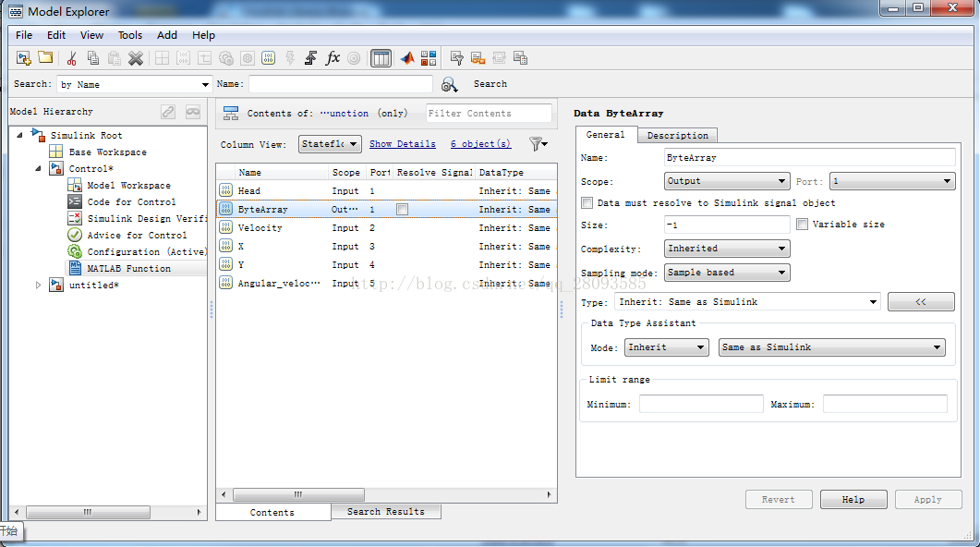Click the Add Function fx icon
Viewport: 980px width, 547px height.
[333, 58]
